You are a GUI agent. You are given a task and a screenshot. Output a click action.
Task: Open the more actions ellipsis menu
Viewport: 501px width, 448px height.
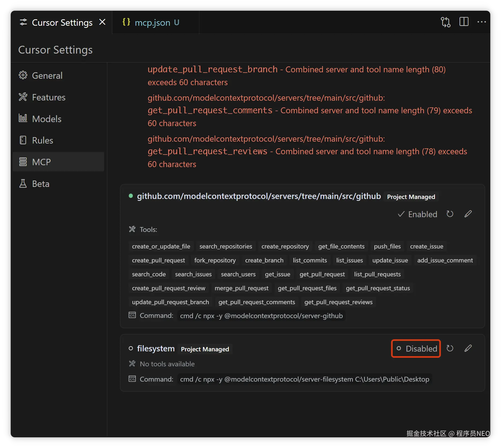(x=481, y=22)
